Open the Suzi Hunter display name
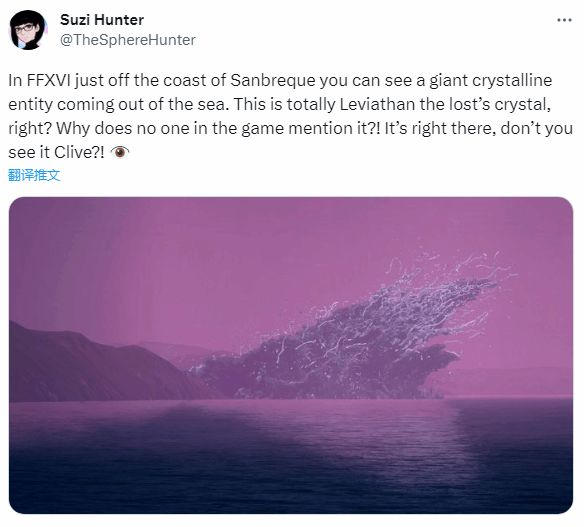This screenshot has width=584, height=527. click(102, 20)
